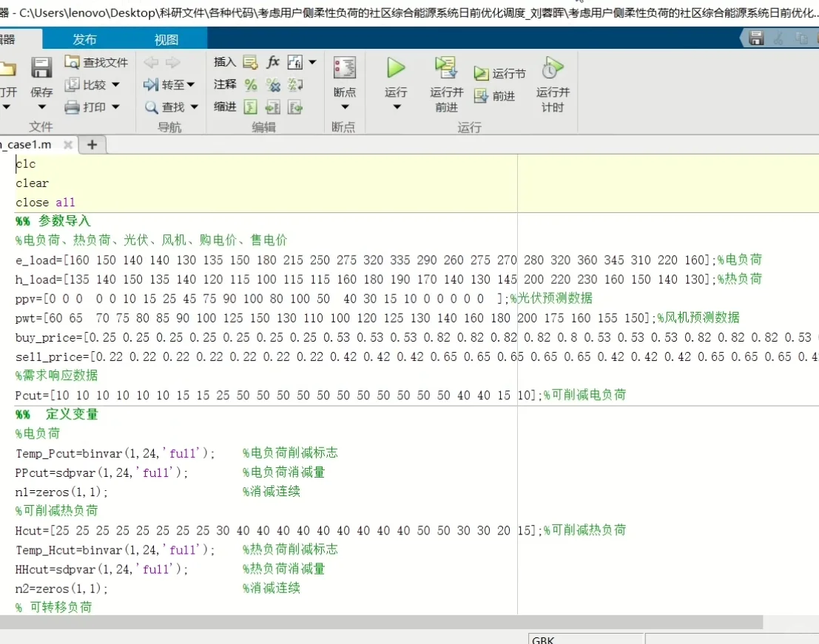The width and height of the screenshot is (819, 644).
Task: Click the 'e_load=' code line
Action: pyautogui.click(x=388, y=260)
